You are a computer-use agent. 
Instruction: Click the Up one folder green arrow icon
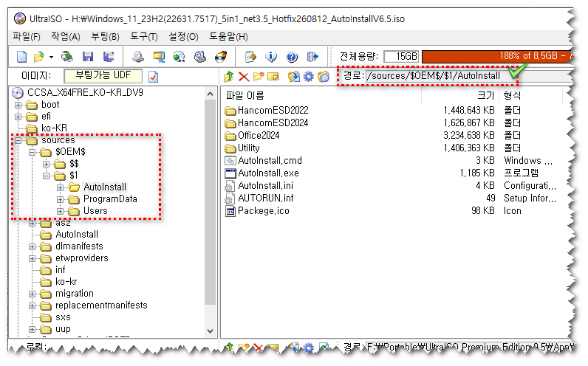228,77
